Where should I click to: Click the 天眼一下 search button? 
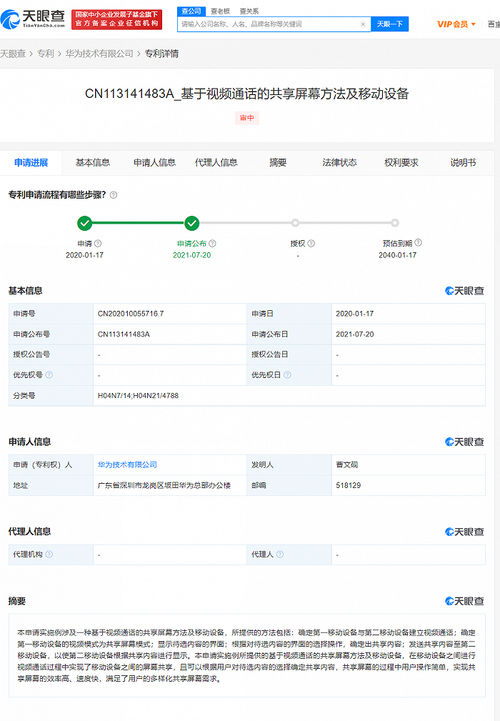pyautogui.click(x=390, y=24)
